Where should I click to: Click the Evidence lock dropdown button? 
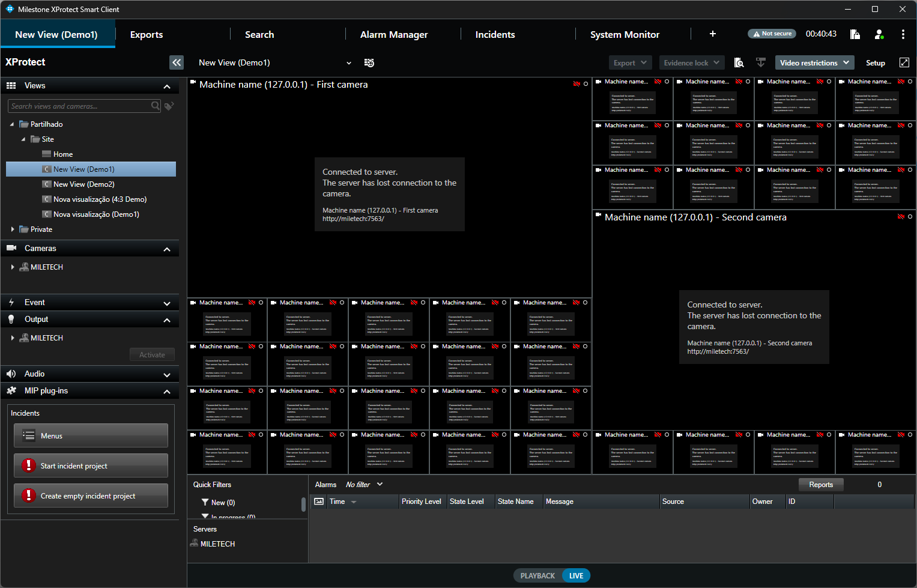pyautogui.click(x=692, y=62)
